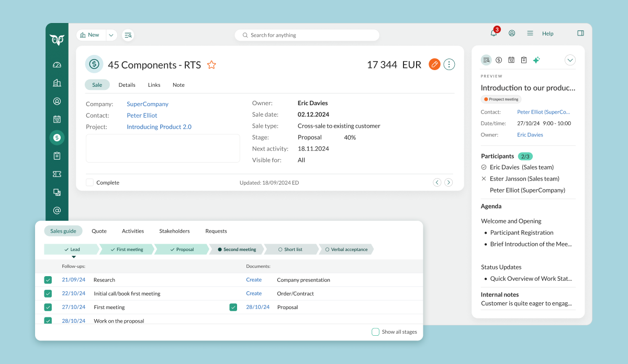Click the AI sparkle icon in preview panel
The height and width of the screenshot is (364, 628).
click(x=536, y=60)
